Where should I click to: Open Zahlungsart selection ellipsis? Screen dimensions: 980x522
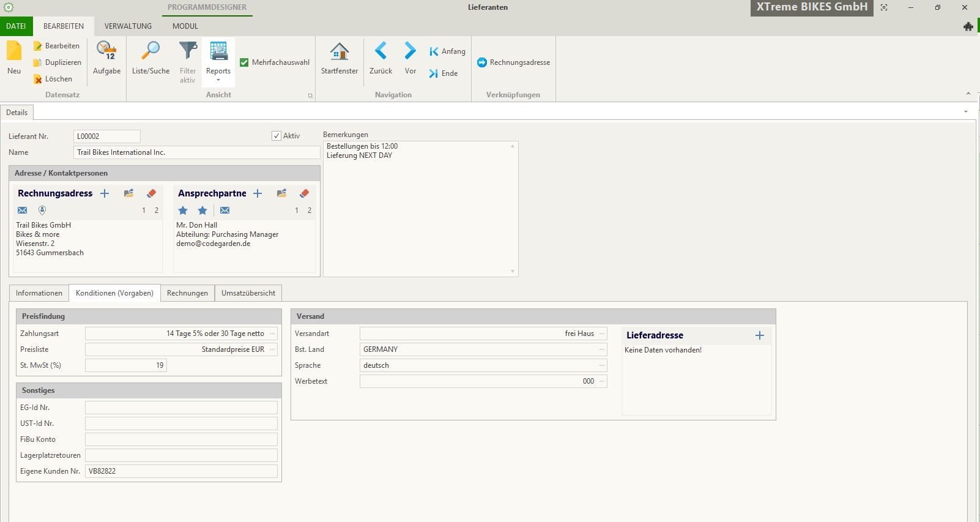(x=272, y=334)
